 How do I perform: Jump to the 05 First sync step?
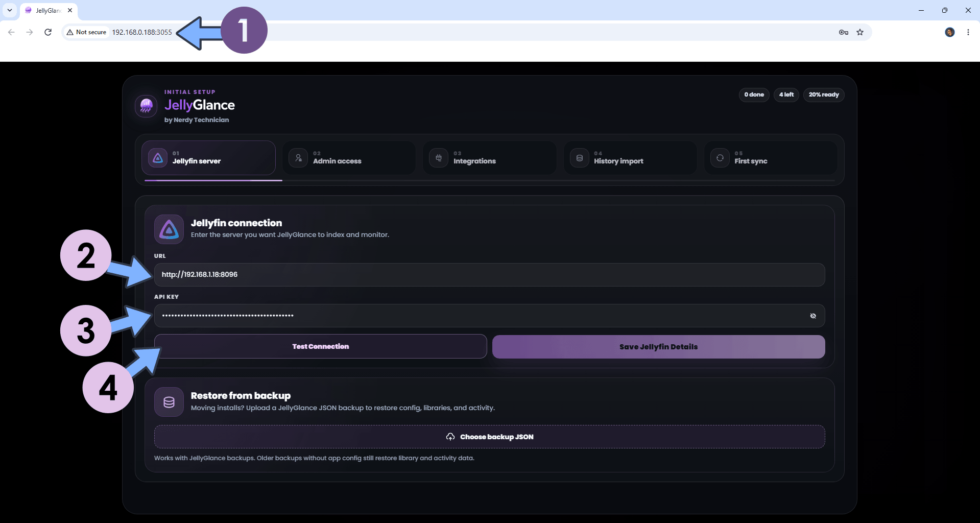click(x=771, y=158)
